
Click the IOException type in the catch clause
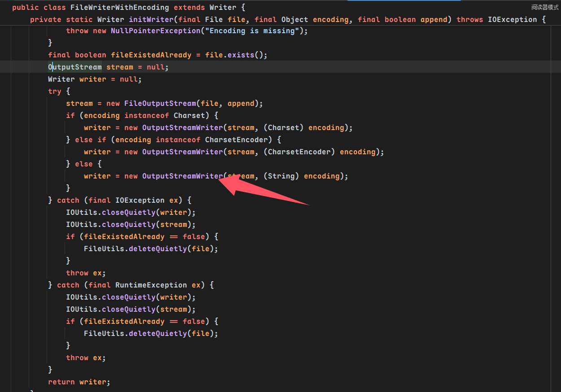pyautogui.click(x=140, y=200)
